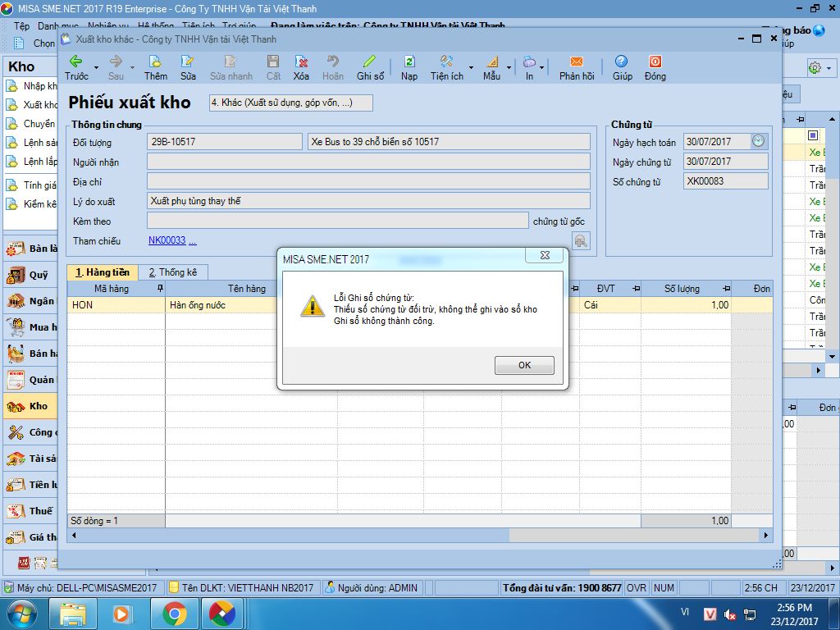Click the 'Máy chủ: DELL-PC\MISASME2017' status entry
The height and width of the screenshot is (630, 840).
[82, 587]
